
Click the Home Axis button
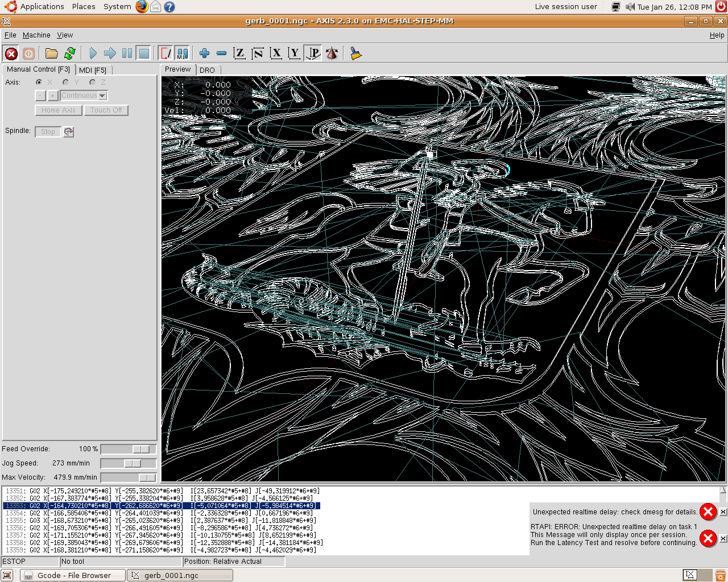click(x=58, y=110)
